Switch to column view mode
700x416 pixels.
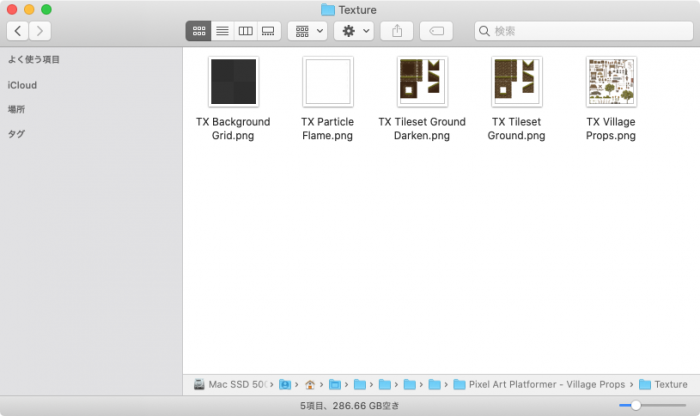coord(245,31)
